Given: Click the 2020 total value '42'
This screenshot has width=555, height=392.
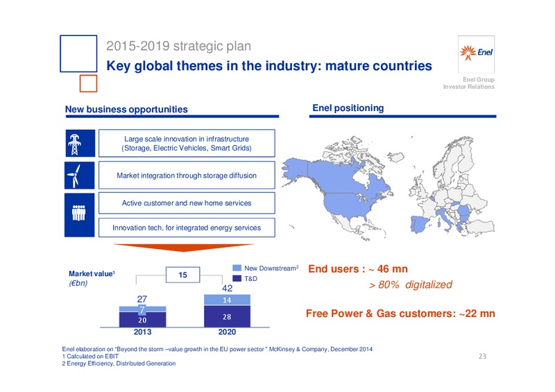Looking at the screenshot, I should (228, 288).
